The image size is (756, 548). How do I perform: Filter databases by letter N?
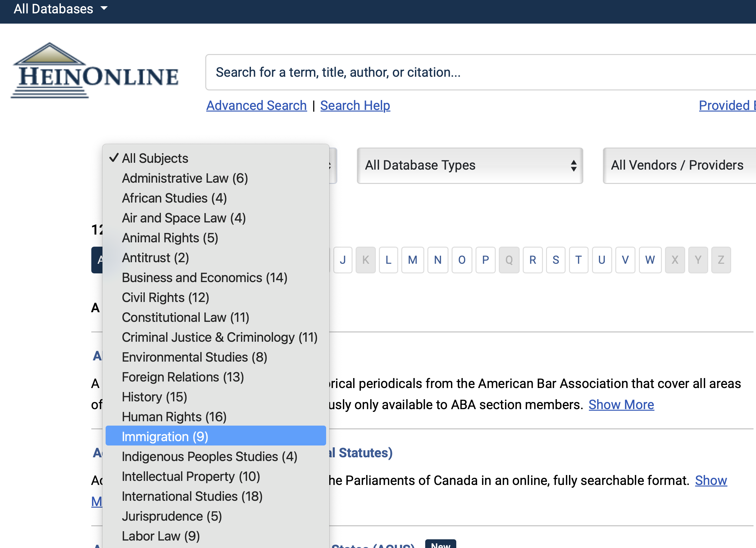[x=438, y=260]
